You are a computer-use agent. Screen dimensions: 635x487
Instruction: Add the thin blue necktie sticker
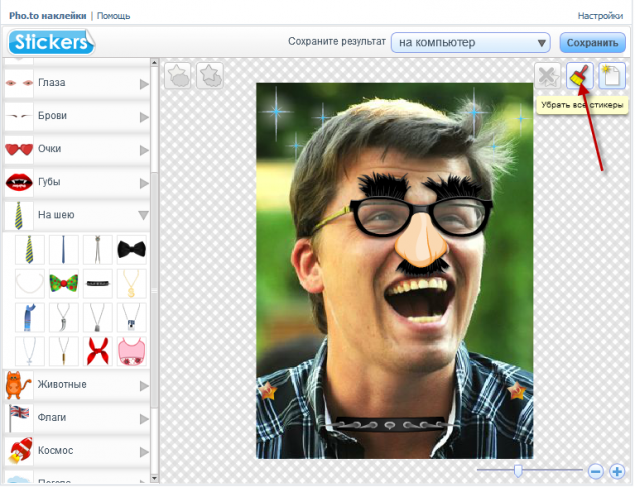63,250
